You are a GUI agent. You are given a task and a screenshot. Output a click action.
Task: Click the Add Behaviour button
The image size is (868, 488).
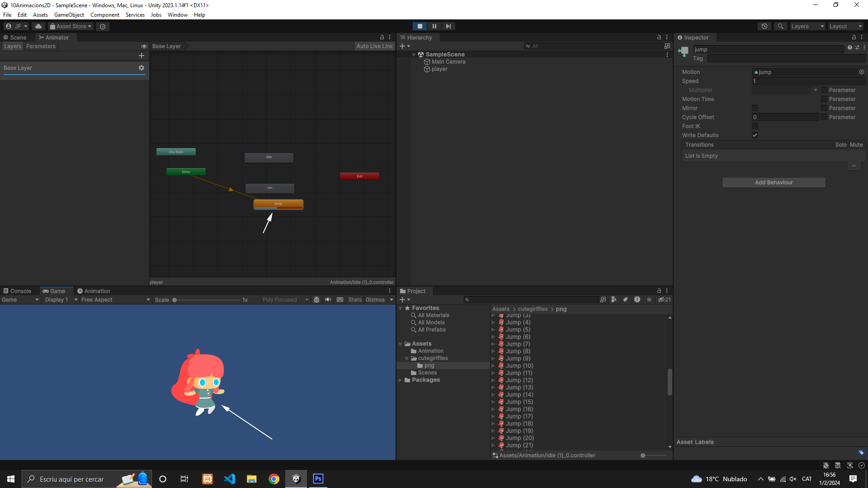(774, 183)
